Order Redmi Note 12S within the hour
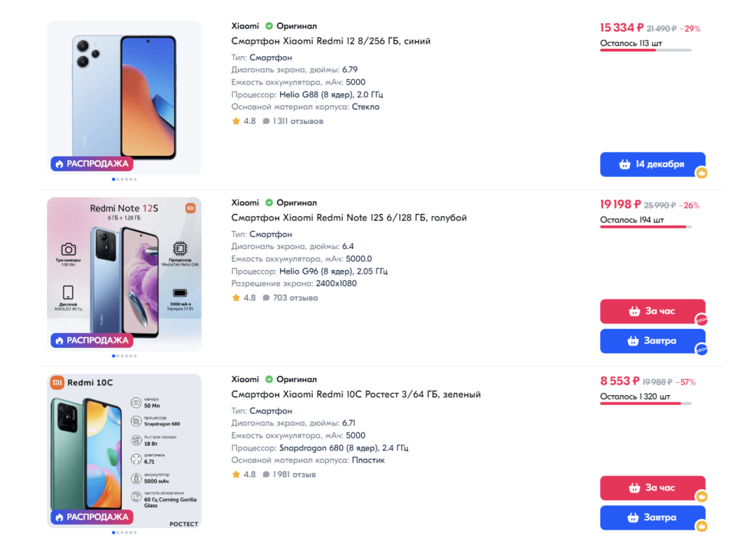Image resolution: width=756 pixels, height=559 pixels. click(652, 311)
